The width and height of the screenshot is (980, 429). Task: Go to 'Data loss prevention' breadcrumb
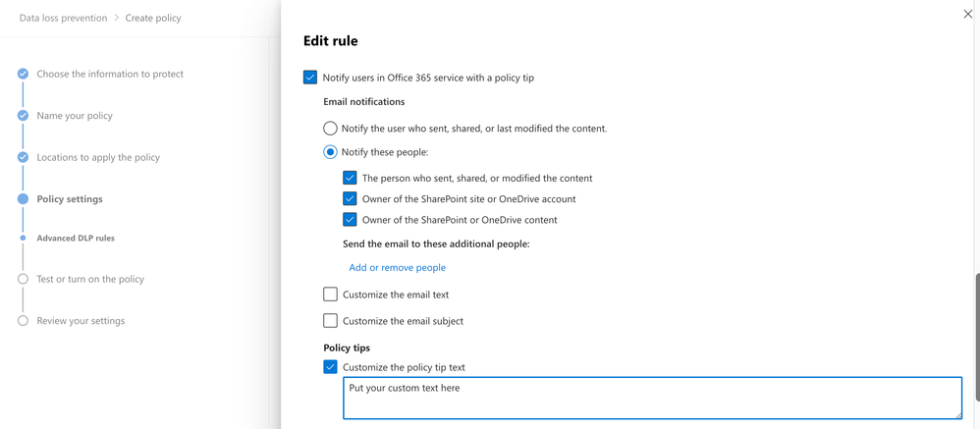click(x=63, y=18)
